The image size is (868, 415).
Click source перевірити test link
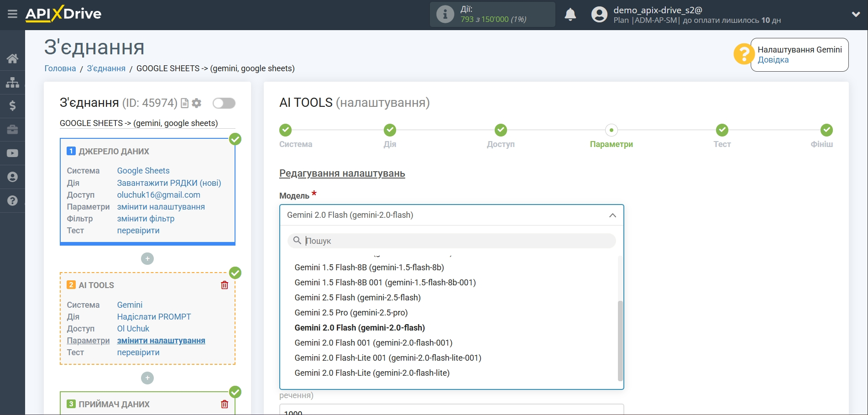coord(138,231)
